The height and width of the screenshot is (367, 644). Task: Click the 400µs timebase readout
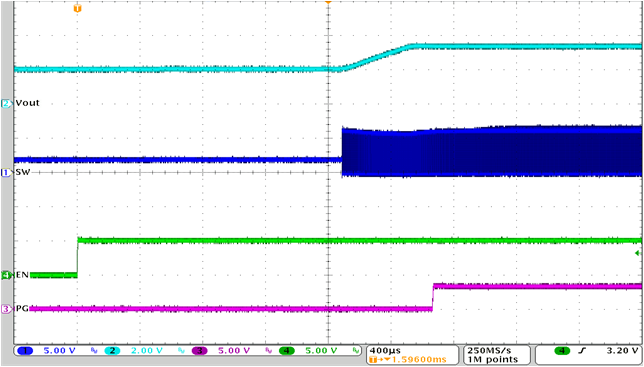point(384,351)
